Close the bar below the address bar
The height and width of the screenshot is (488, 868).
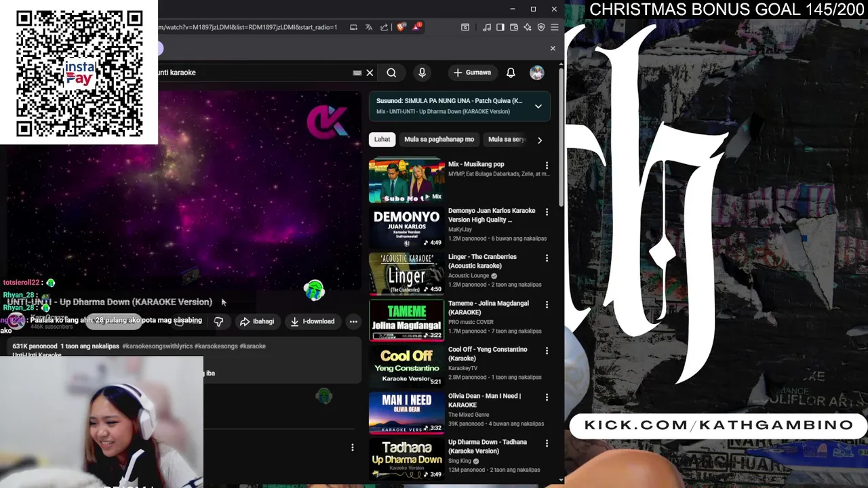[x=553, y=48]
